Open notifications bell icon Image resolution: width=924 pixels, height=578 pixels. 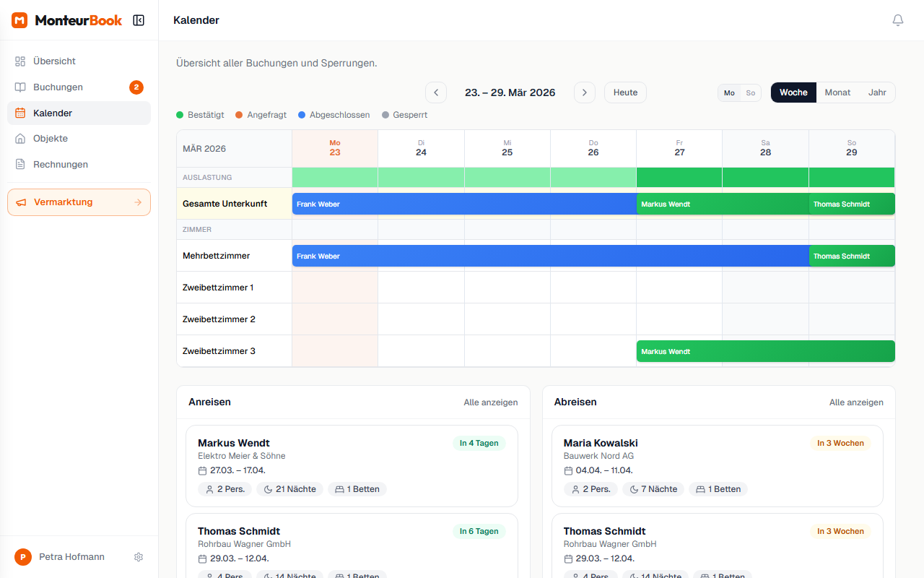[897, 20]
